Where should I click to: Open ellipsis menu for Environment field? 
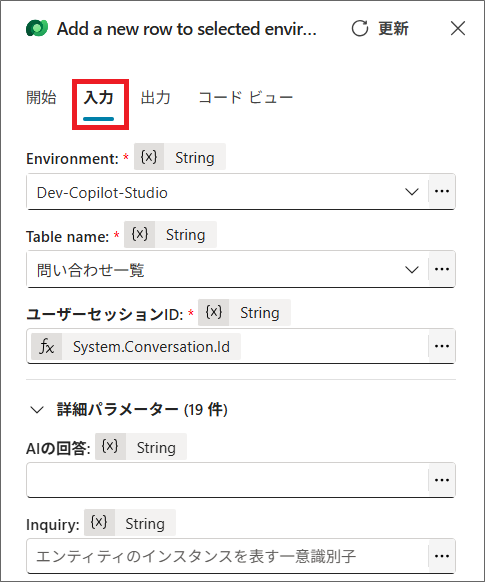pyautogui.click(x=442, y=192)
